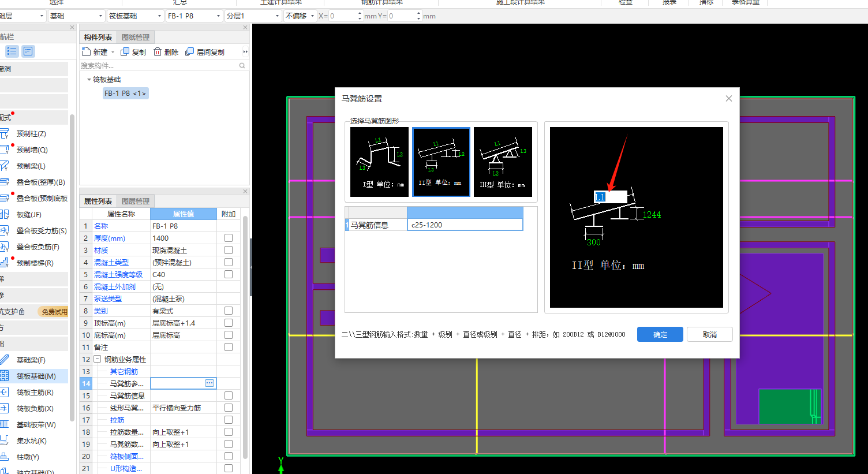Toggle 附加 checkbox for 顶标高(m)
868x474 pixels.
(x=229, y=323)
